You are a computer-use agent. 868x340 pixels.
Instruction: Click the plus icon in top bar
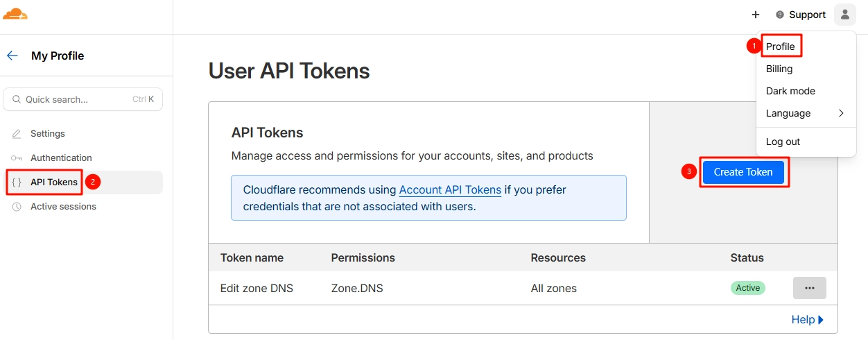(756, 15)
